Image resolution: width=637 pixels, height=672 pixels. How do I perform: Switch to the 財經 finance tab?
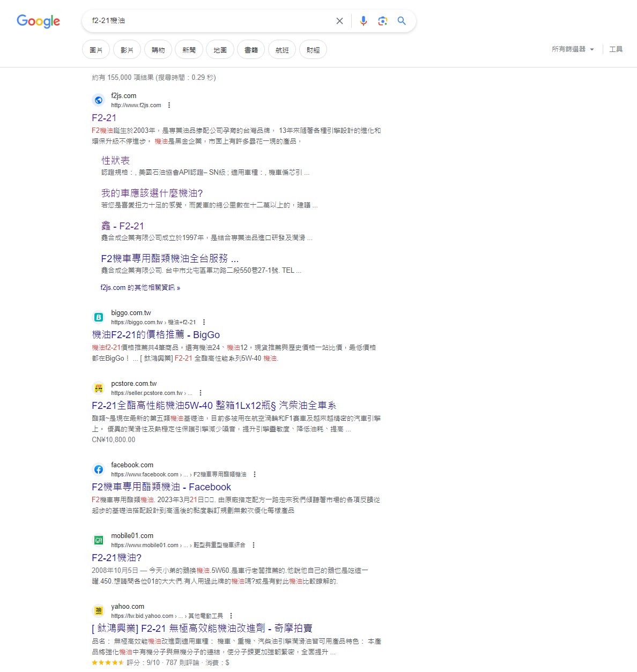(x=313, y=50)
